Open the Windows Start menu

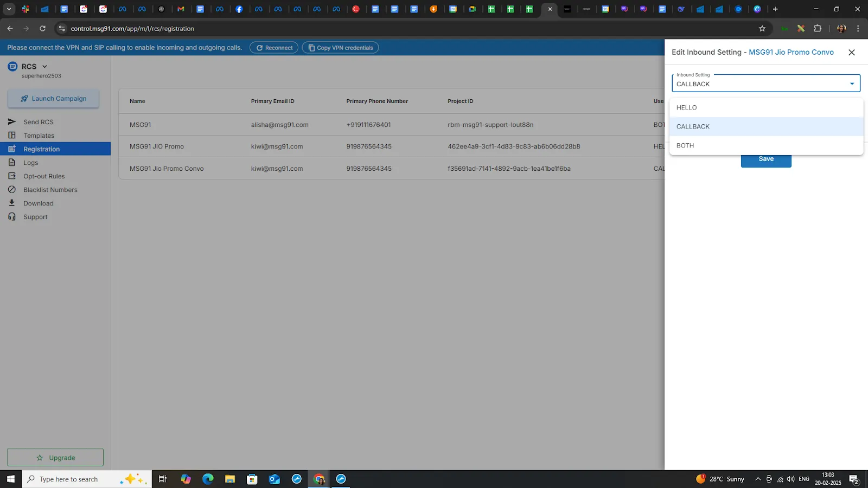pyautogui.click(x=11, y=479)
